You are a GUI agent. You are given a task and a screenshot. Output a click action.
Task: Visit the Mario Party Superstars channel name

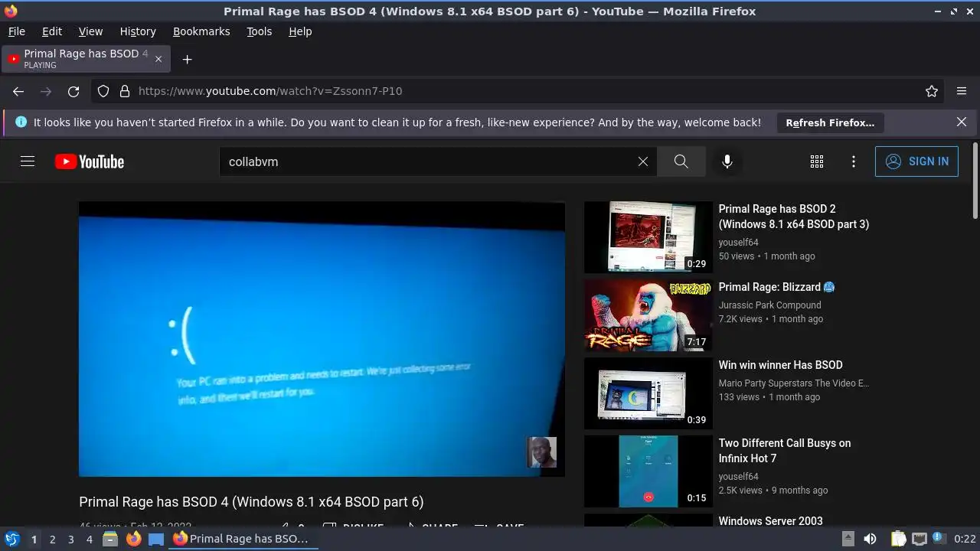794,383
